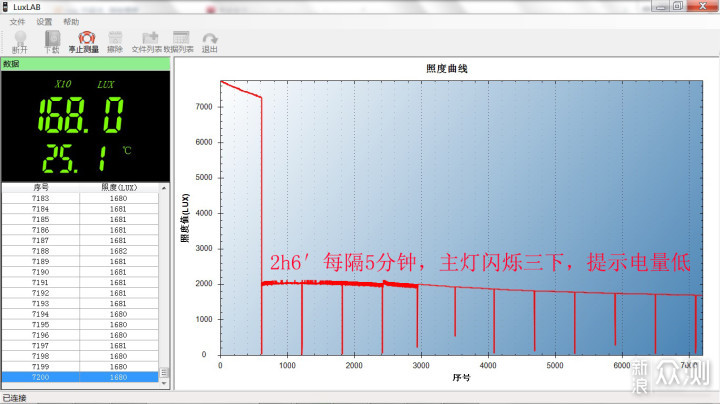The image size is (720, 404).
Task: Open the 文件 menu
Action: 17,22
